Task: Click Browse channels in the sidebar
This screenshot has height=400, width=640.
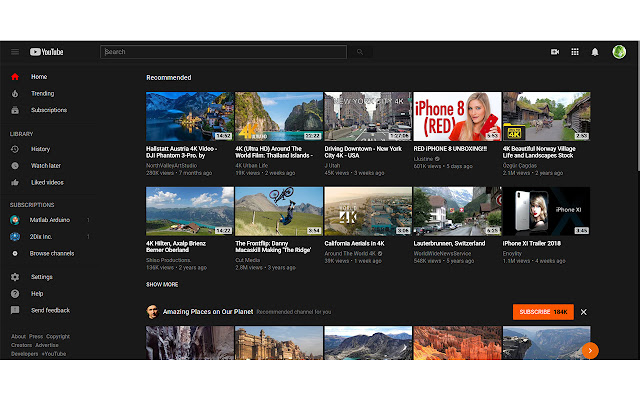Action: point(52,254)
